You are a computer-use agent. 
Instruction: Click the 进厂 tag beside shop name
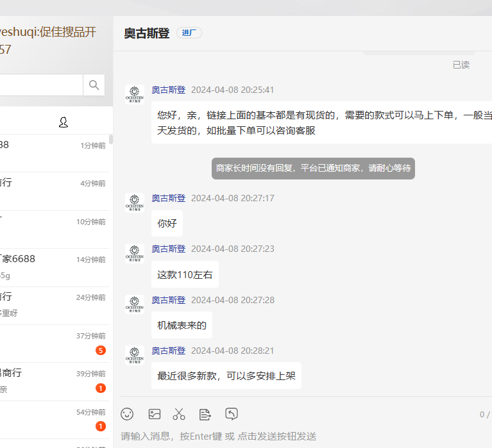click(189, 33)
